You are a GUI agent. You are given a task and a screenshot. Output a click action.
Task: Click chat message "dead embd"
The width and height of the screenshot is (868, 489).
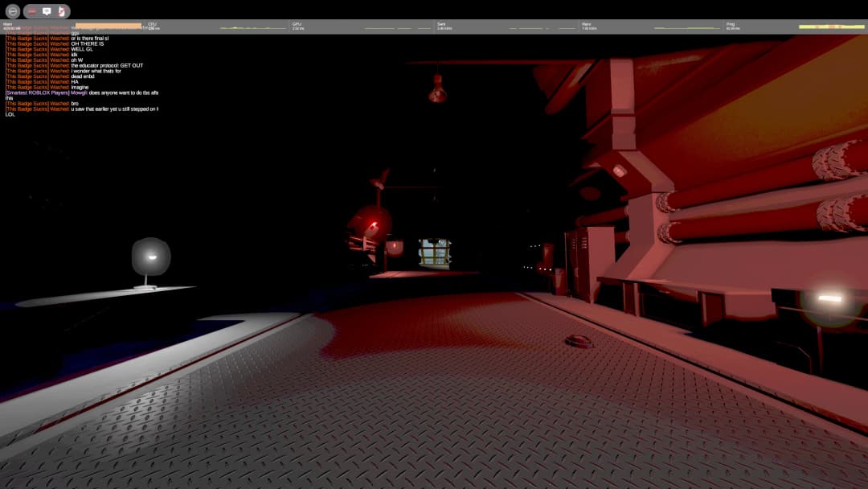point(83,76)
